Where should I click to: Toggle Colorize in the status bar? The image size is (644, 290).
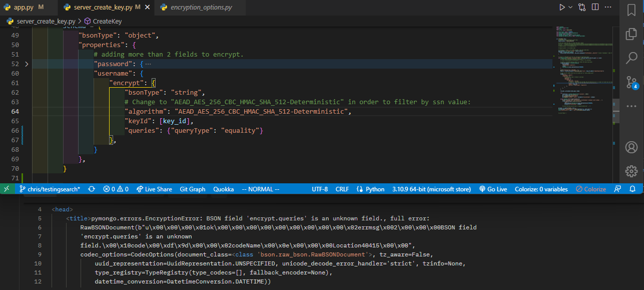click(x=590, y=189)
